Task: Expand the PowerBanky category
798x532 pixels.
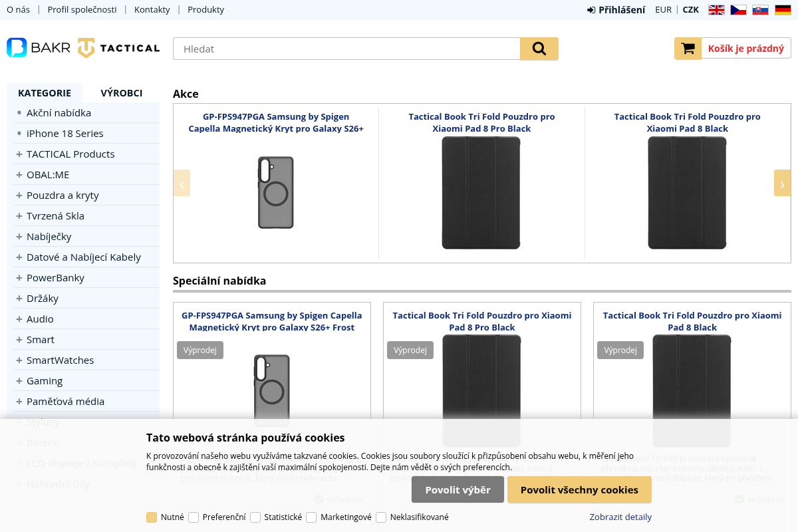Action: click(x=19, y=278)
